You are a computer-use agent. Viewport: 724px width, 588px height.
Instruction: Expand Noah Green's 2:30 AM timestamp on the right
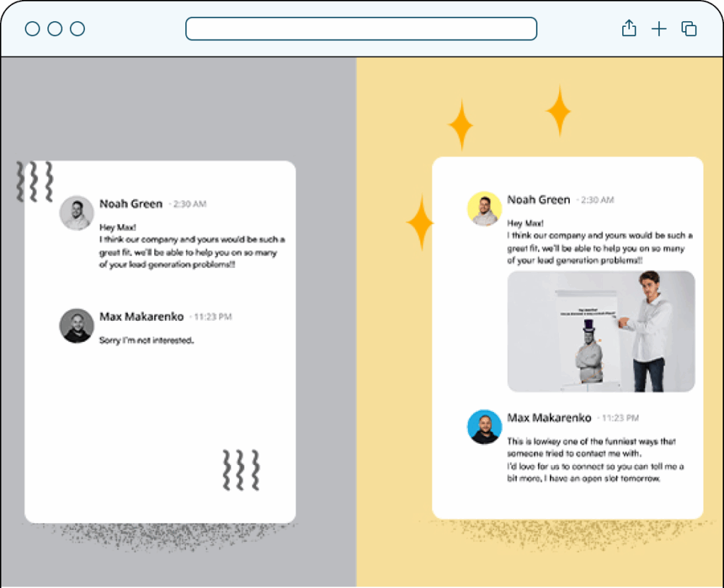[598, 200]
